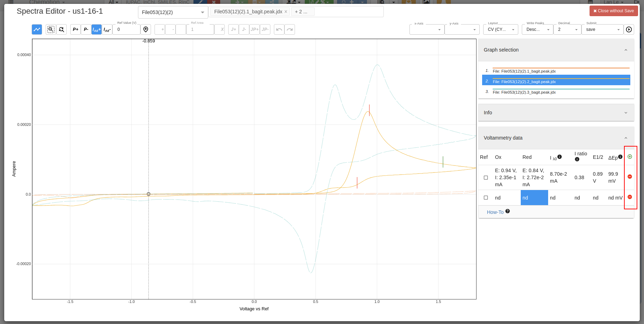Screen dimensions: 644x324
Task: Click the reset zoom icon
Action: pos(61,29)
